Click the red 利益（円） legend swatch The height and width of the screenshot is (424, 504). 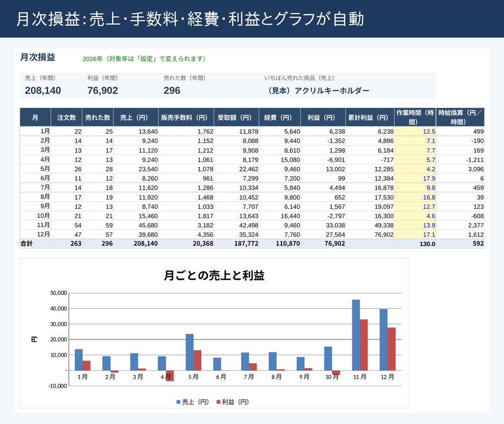click(x=219, y=402)
